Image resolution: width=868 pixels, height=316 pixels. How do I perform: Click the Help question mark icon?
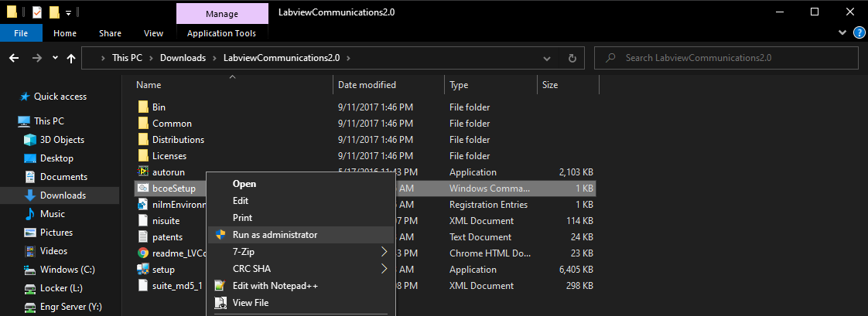click(859, 33)
